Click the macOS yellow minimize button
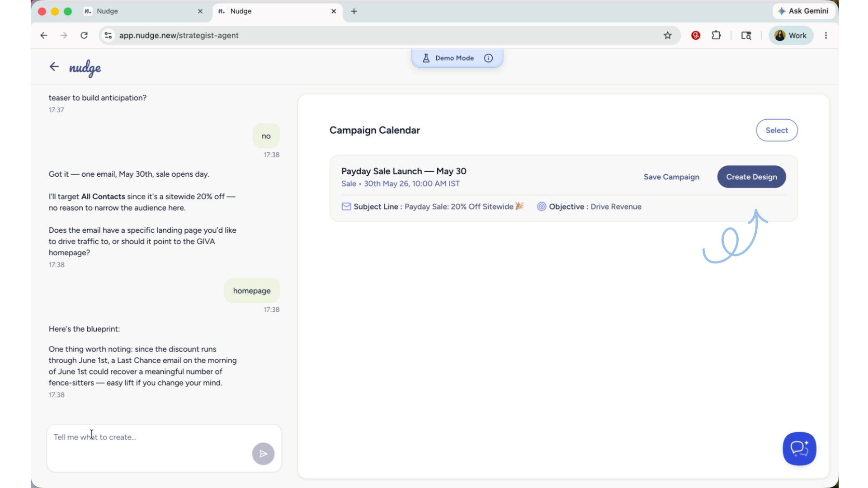Screen dimensions: 868x488 [x=55, y=11]
